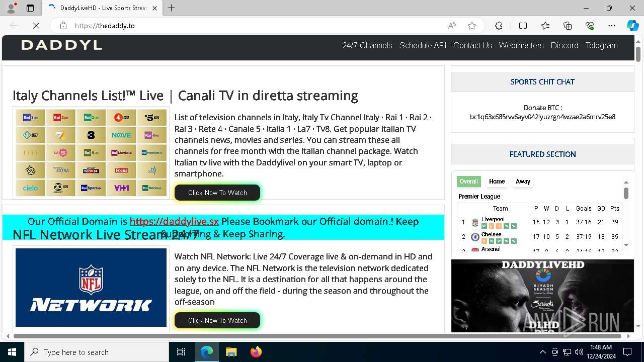
Task: Open the Schedule API menu item
Action: point(423,45)
